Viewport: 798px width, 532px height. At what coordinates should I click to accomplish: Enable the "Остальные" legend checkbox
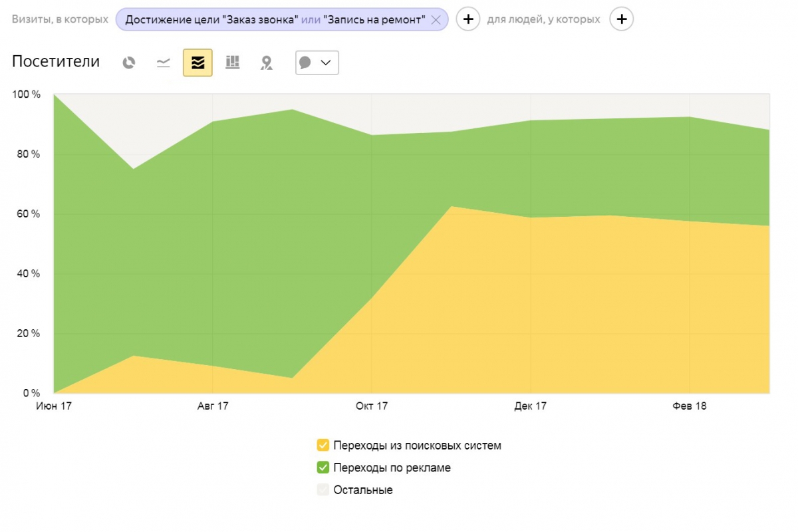[323, 490]
